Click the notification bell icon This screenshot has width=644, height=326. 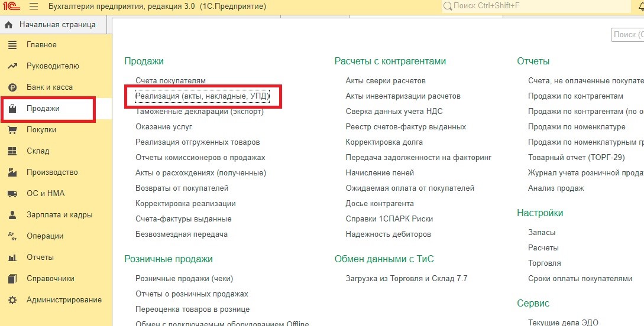pyautogui.click(x=640, y=6)
